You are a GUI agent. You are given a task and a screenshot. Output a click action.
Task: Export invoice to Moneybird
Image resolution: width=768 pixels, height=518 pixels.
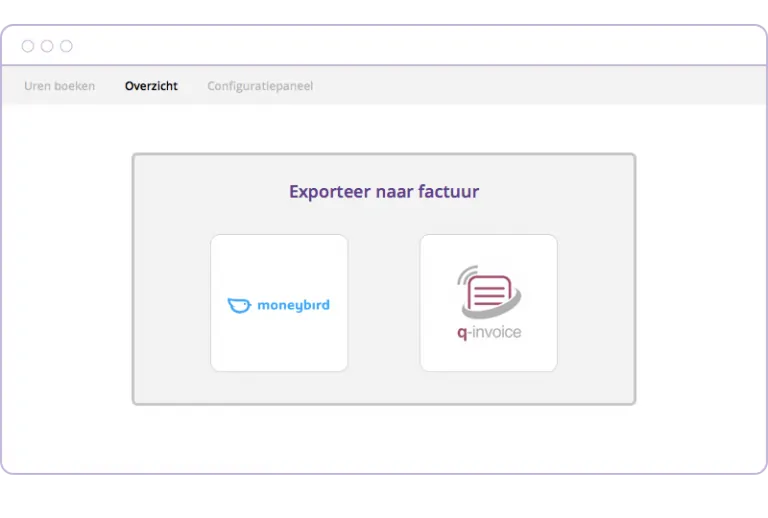click(x=279, y=303)
